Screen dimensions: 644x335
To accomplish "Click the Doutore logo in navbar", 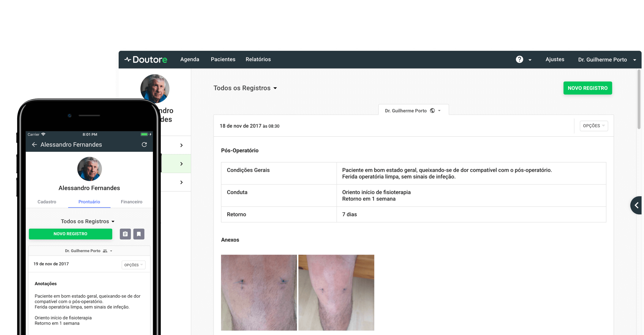I will click(x=146, y=60).
